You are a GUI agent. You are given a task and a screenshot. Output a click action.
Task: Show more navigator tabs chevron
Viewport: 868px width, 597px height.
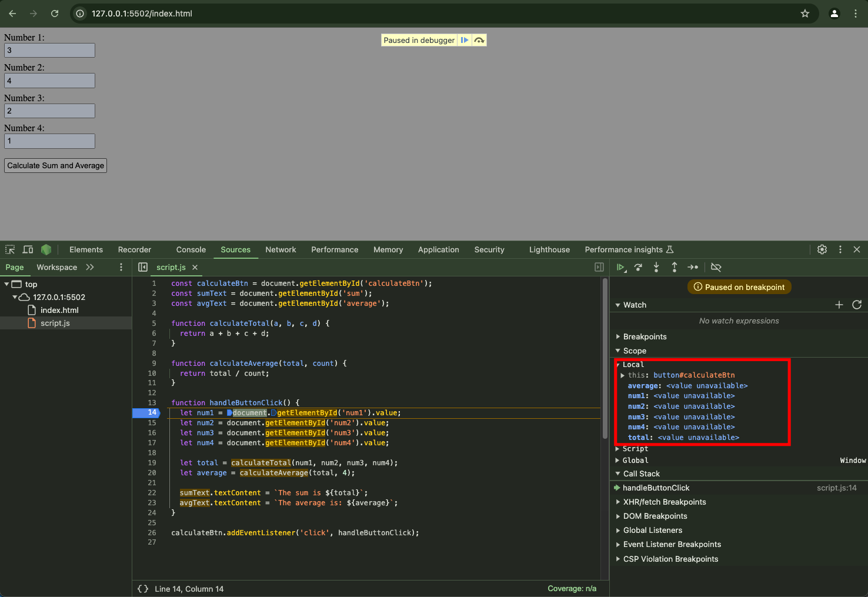pyautogui.click(x=90, y=267)
